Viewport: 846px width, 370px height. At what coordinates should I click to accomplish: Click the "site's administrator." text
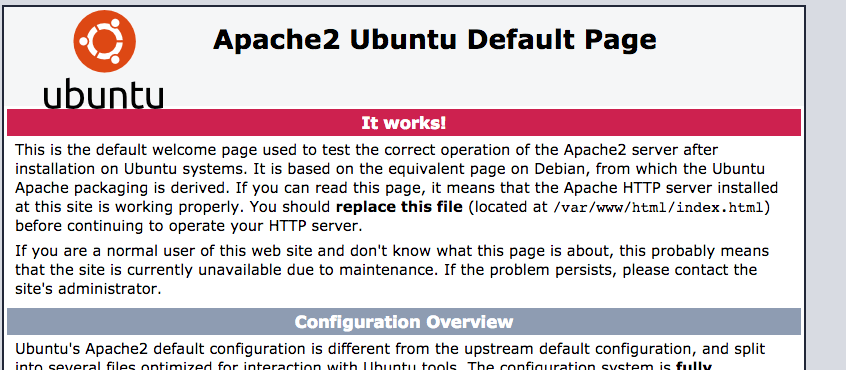tap(88, 289)
